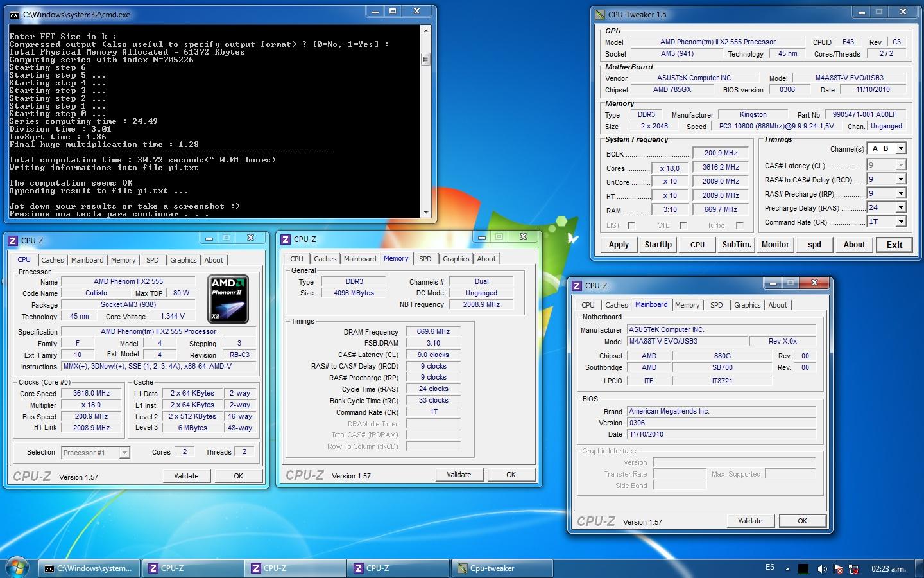This screenshot has height=578, width=924.
Task: Click the Show desktop strip at taskbar end
Action: (x=920, y=568)
